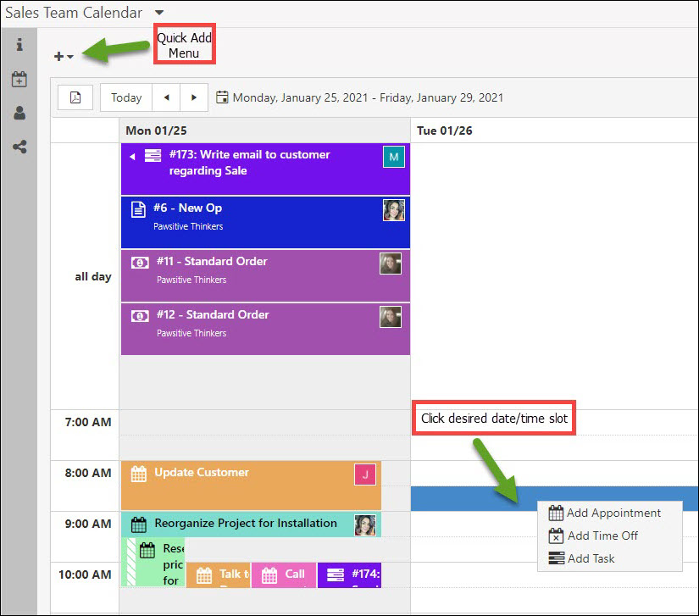
Task: Click the 9:00 AM time label
Action: (88, 524)
